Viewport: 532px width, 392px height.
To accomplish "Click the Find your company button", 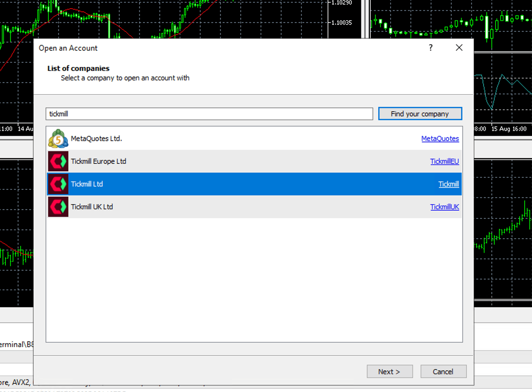I will click(420, 114).
